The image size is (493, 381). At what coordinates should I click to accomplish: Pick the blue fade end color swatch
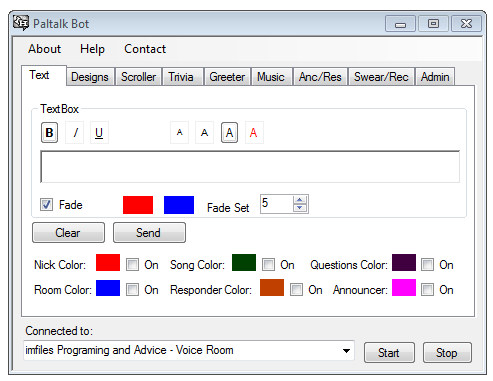point(179,205)
